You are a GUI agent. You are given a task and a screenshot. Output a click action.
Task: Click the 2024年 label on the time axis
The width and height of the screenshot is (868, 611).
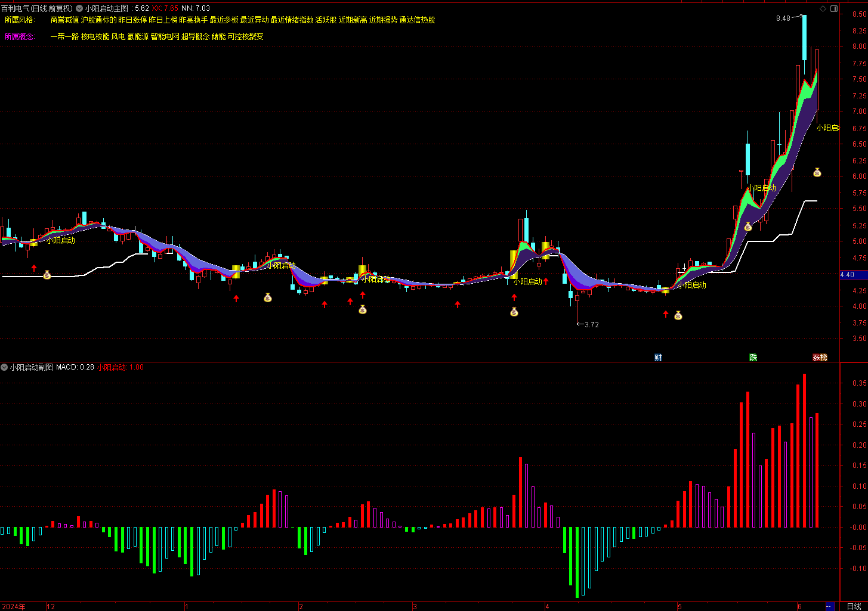coord(14,607)
